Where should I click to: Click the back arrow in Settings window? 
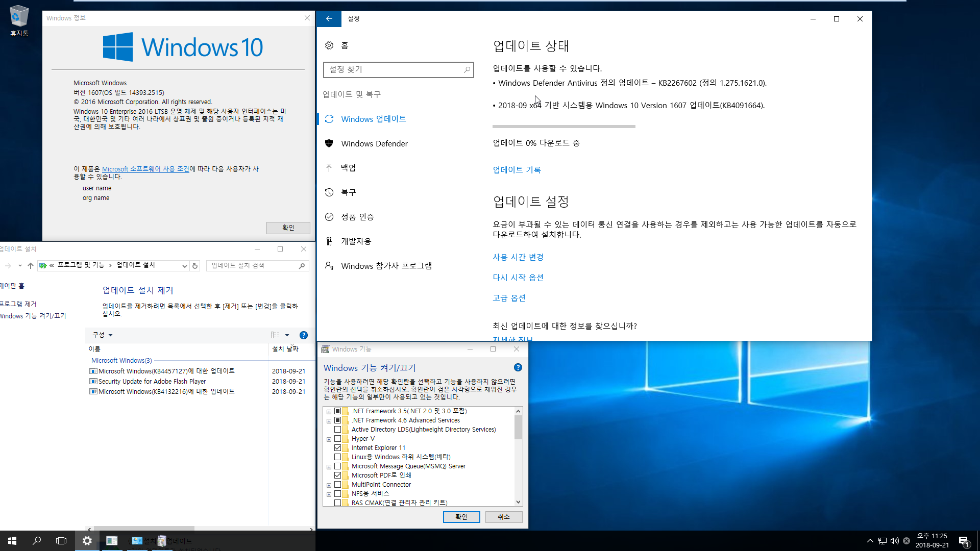click(329, 19)
